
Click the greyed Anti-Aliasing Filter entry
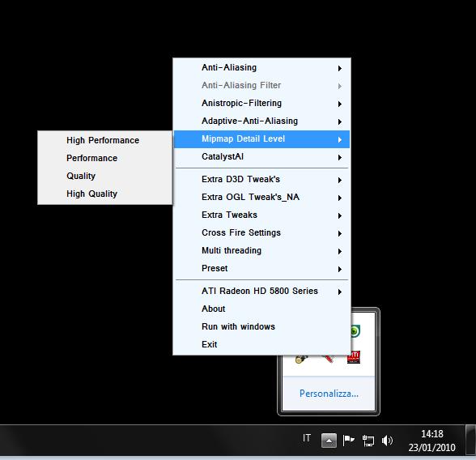261,85
